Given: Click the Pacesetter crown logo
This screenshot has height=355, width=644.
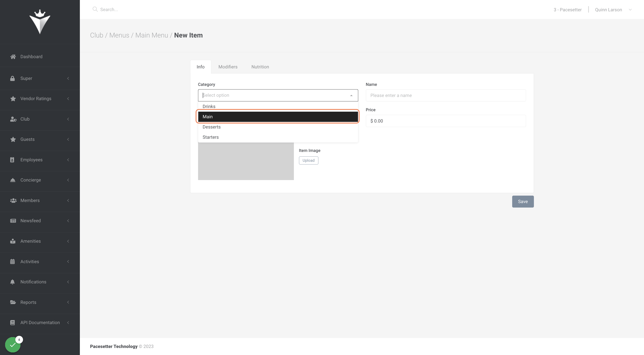Looking at the screenshot, I should [x=40, y=22].
